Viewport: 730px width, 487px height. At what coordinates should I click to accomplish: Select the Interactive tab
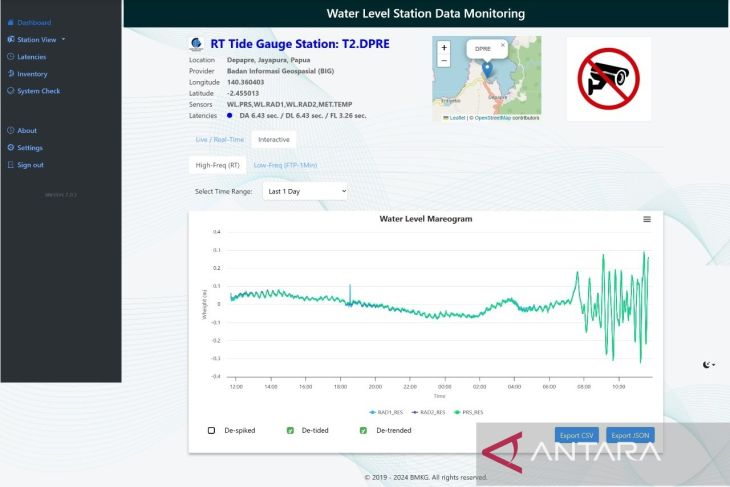click(274, 140)
